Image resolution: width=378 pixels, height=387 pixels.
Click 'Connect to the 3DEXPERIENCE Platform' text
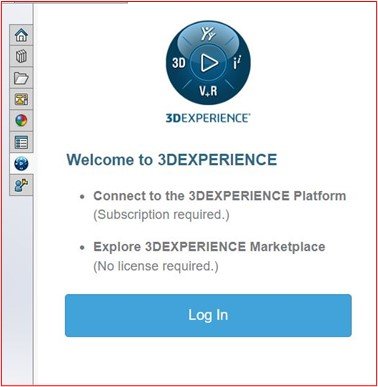coord(220,196)
